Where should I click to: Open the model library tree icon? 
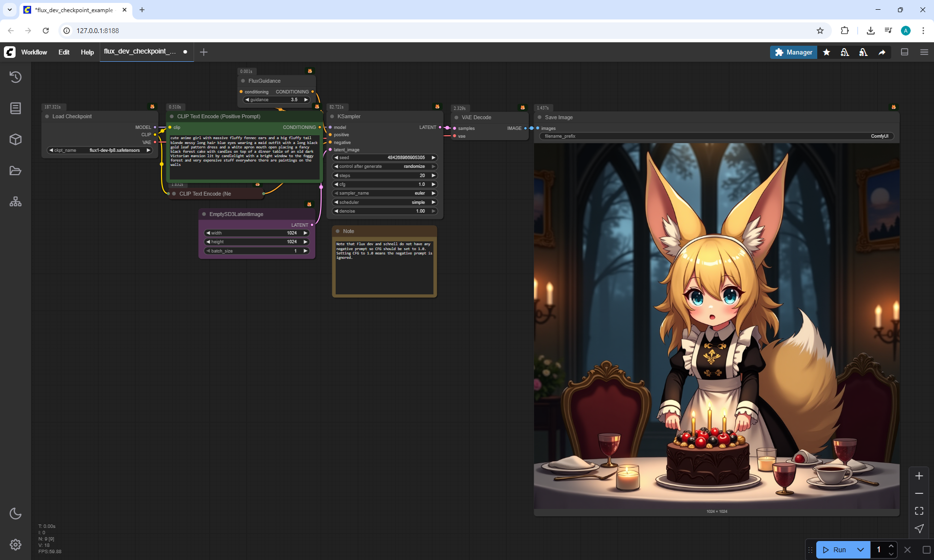[x=16, y=202]
